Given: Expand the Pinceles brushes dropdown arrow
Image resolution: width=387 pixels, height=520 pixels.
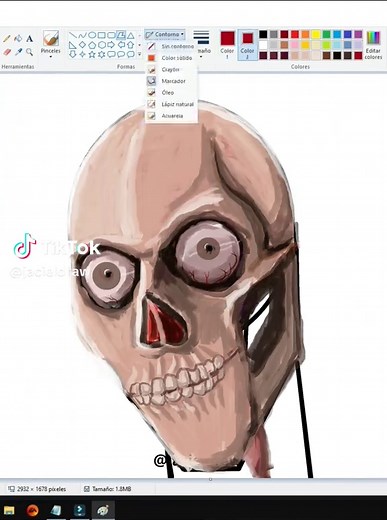Looking at the screenshot, I should [x=51, y=57].
